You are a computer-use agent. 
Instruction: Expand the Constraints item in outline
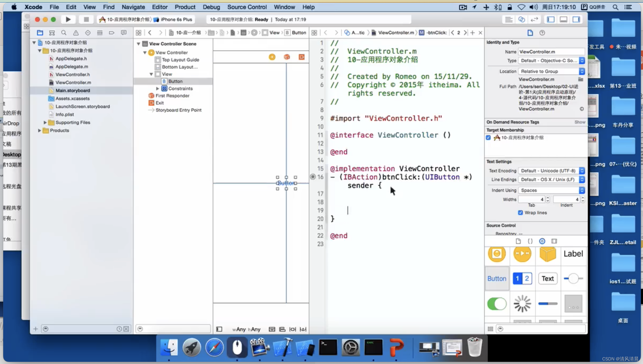pos(158,88)
